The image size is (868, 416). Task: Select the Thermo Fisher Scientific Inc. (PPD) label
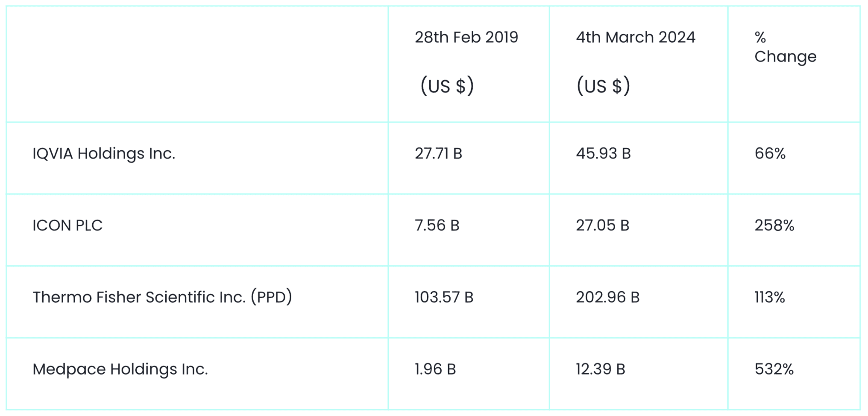[x=162, y=297]
